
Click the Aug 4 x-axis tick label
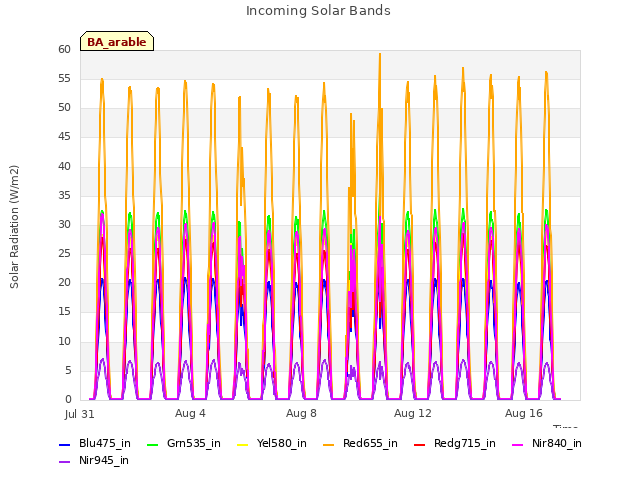[190, 413]
